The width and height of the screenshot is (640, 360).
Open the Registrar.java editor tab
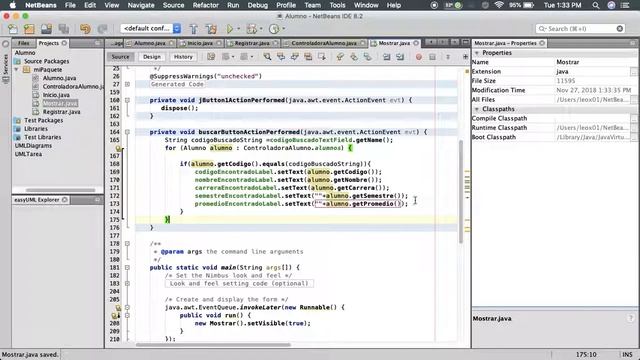click(x=252, y=43)
